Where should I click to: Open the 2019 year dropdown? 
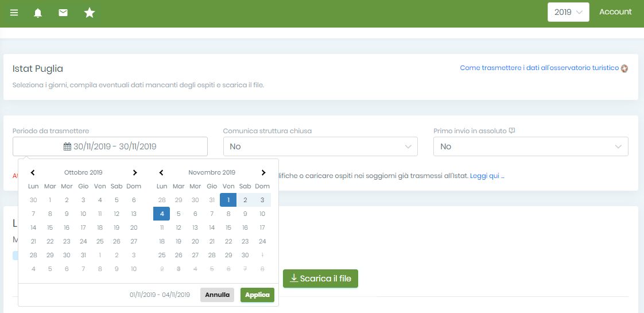pyautogui.click(x=568, y=12)
